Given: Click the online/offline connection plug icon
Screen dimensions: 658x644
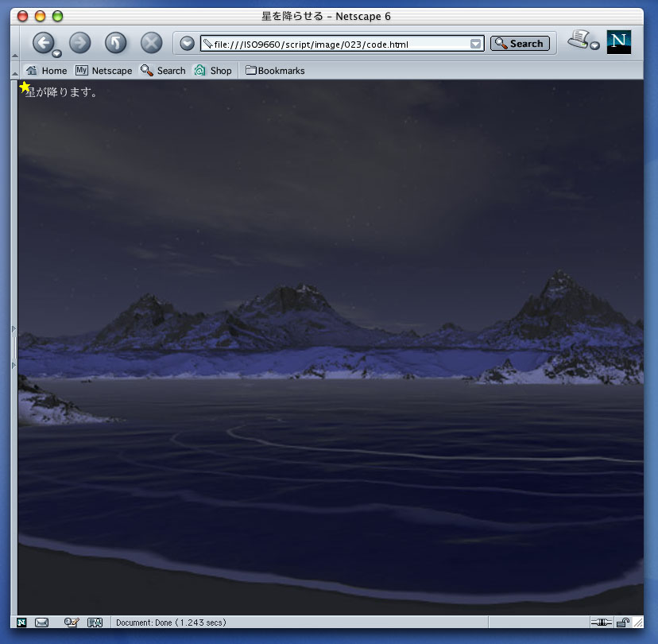Looking at the screenshot, I should 602,623.
